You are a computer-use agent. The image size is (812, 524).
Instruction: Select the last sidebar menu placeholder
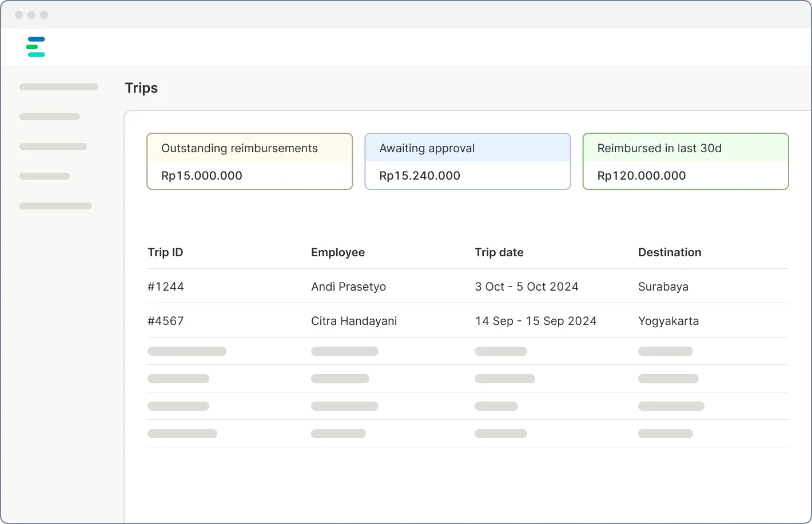coord(55,206)
